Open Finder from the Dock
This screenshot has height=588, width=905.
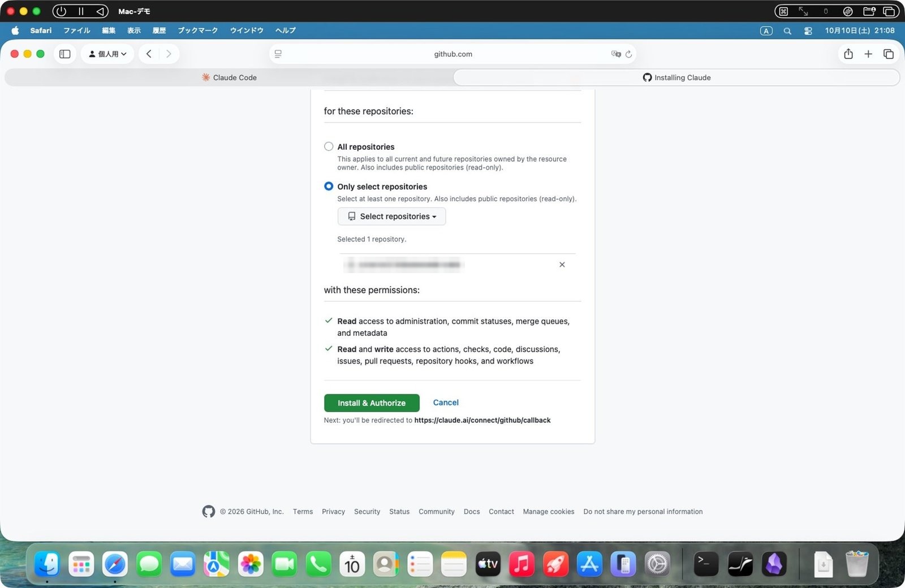coord(47,564)
